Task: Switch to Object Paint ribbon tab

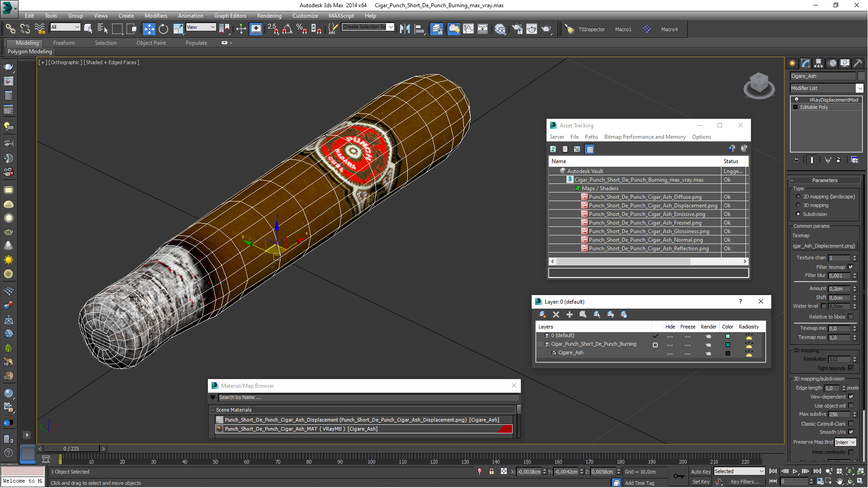Action: (x=151, y=43)
